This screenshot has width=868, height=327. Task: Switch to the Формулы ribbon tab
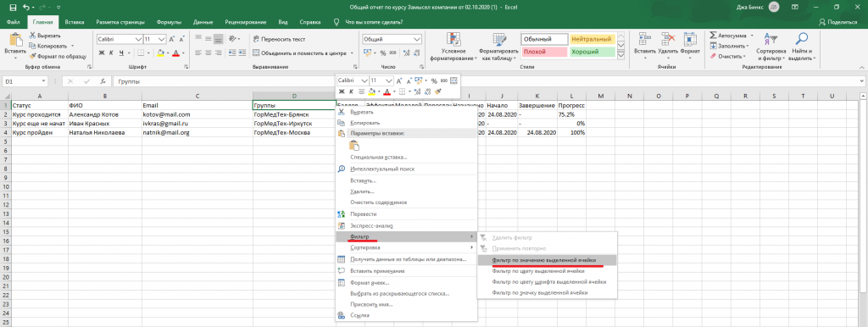[x=169, y=22]
